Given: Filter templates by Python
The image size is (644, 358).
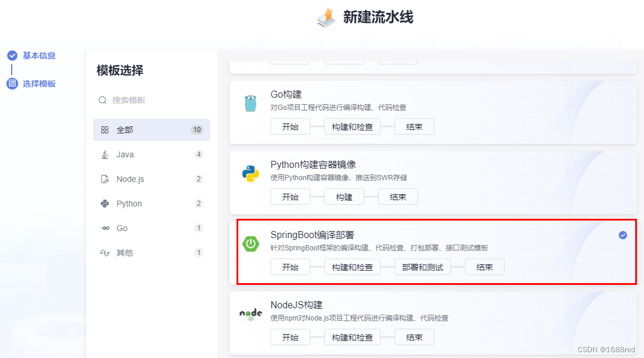Looking at the screenshot, I should 152,204.
